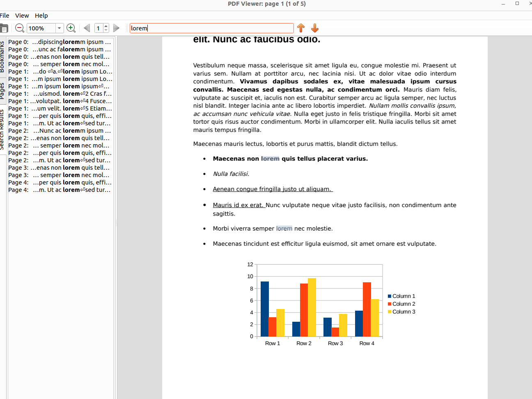Increment the page number spinner
Image resolution: width=532 pixels, height=399 pixels.
click(106, 26)
